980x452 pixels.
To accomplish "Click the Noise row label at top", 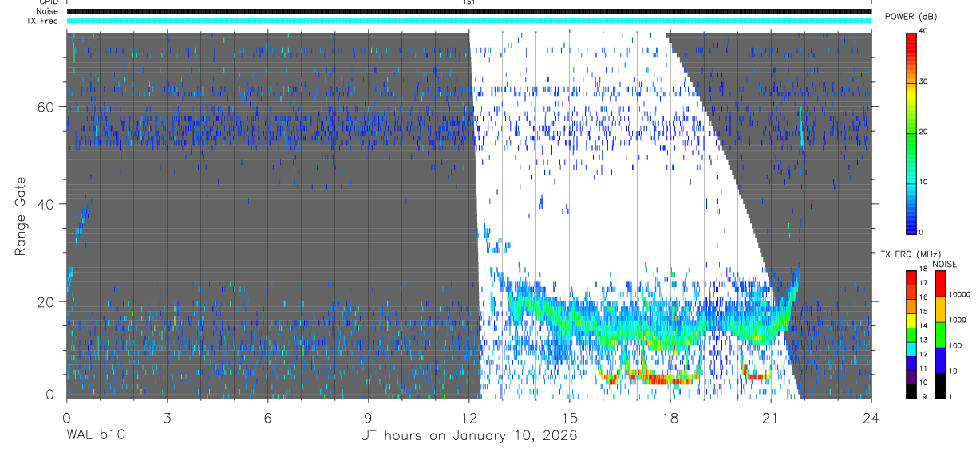I will (48, 11).
